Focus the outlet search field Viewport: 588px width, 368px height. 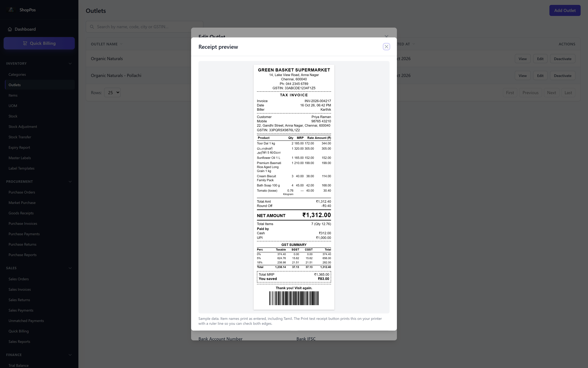(x=144, y=27)
